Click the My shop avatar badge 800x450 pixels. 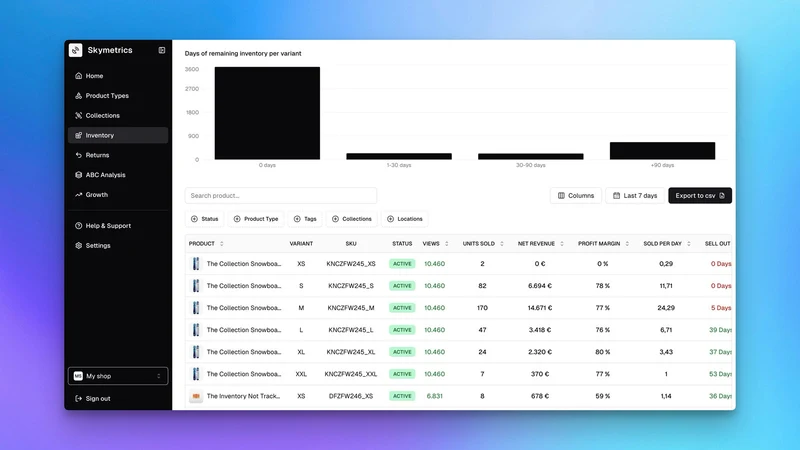click(78, 376)
